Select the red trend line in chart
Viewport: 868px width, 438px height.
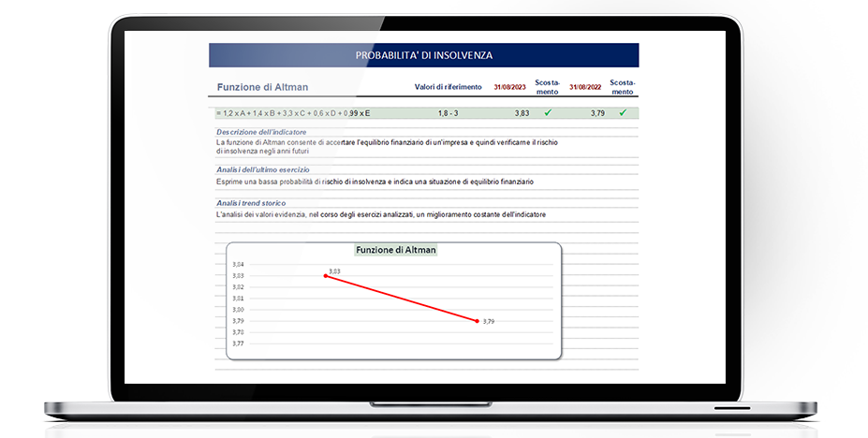pyautogui.click(x=401, y=299)
